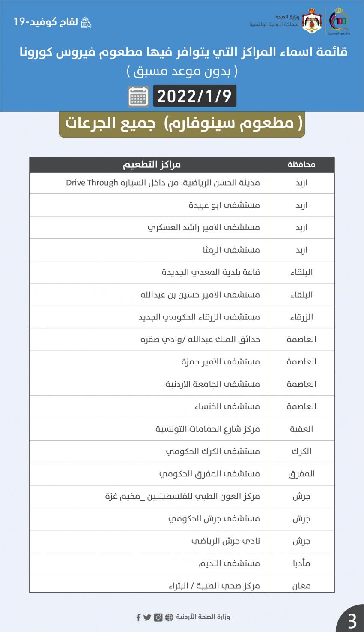Open the Twitter bird icon
Viewport: 364px width, 632px height.
coord(147,617)
